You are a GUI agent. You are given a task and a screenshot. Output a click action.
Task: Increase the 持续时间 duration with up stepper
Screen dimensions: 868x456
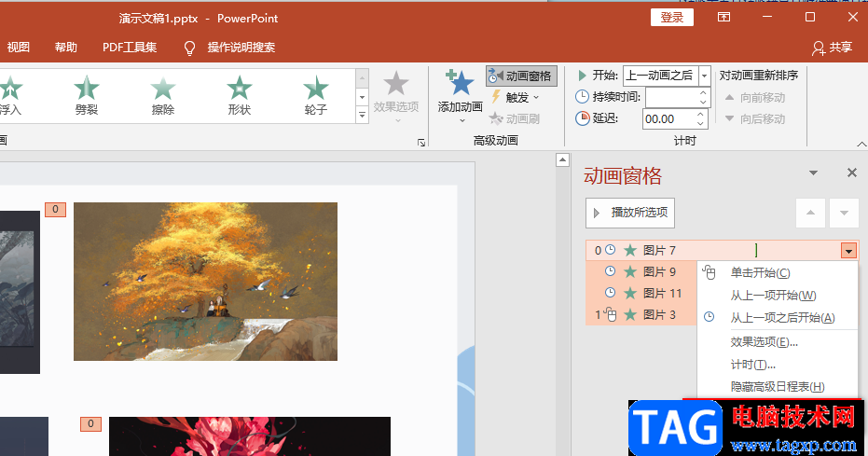click(x=703, y=92)
